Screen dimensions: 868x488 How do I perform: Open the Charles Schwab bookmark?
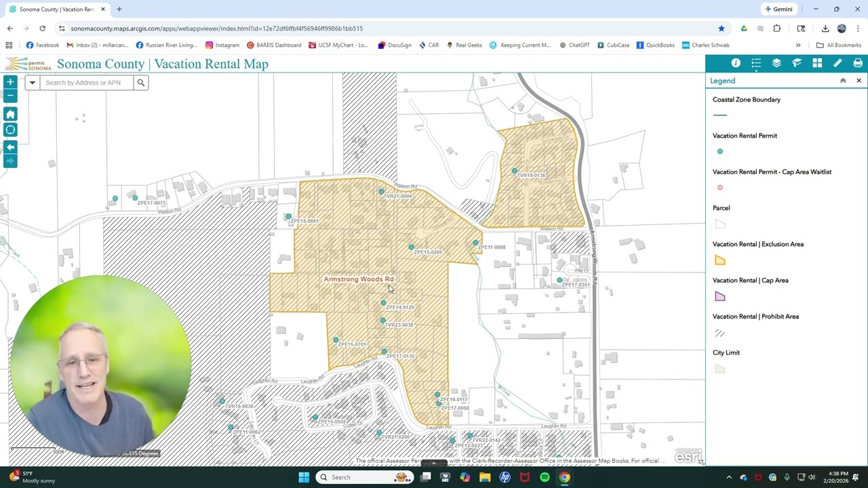pyautogui.click(x=705, y=45)
